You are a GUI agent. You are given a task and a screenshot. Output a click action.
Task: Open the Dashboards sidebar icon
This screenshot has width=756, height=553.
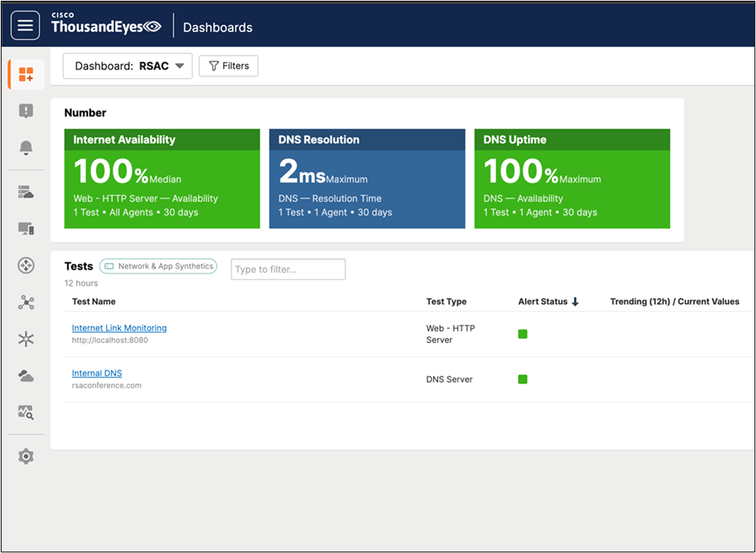26,74
